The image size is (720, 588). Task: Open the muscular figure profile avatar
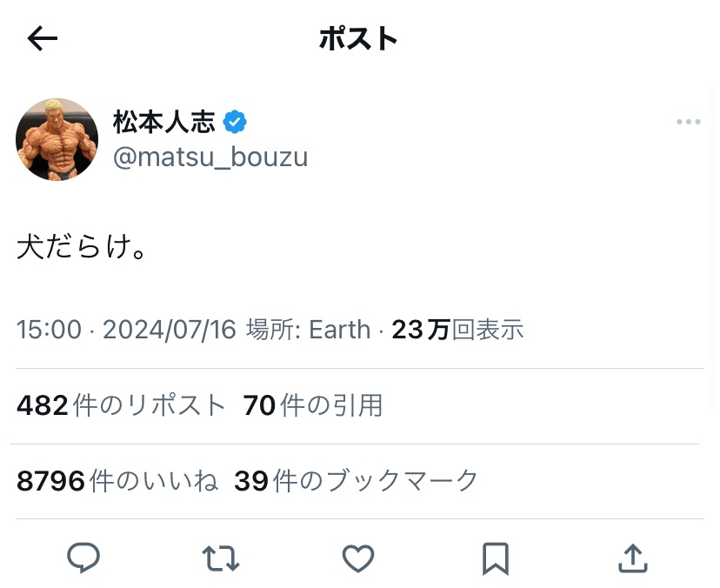pyautogui.click(x=57, y=139)
